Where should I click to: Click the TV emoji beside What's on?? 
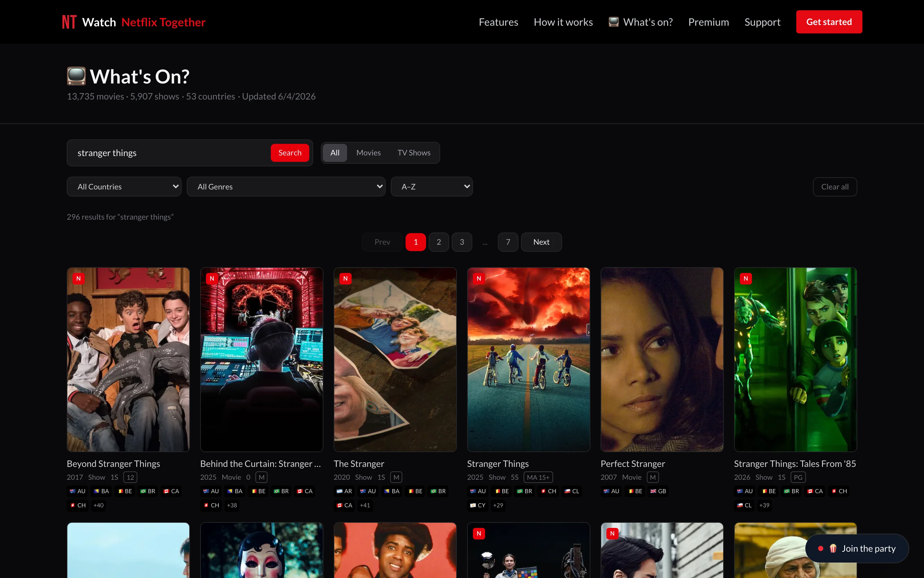(613, 22)
